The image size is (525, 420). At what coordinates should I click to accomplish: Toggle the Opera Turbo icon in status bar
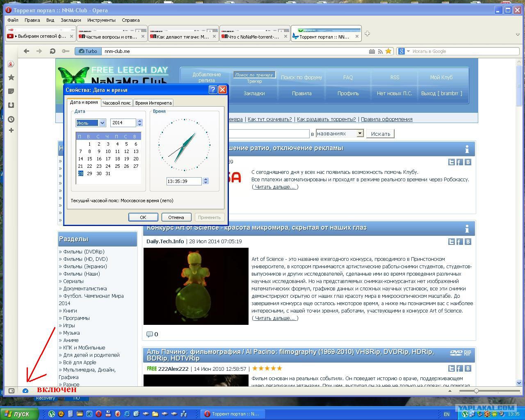25,391
